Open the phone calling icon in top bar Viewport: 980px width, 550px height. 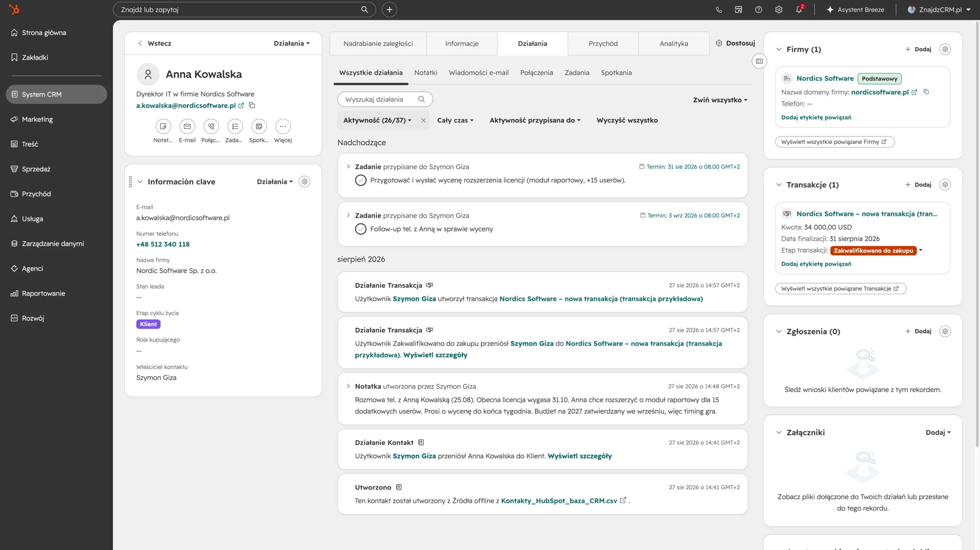pos(719,10)
